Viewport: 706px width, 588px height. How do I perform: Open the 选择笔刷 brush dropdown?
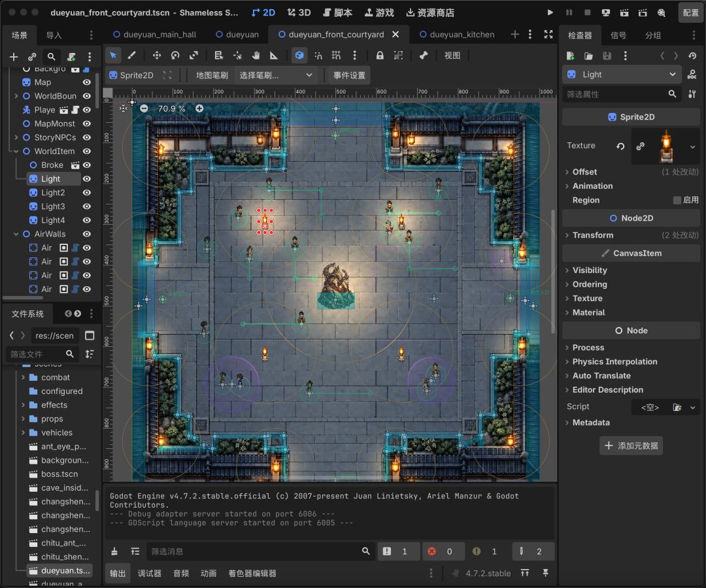click(275, 75)
